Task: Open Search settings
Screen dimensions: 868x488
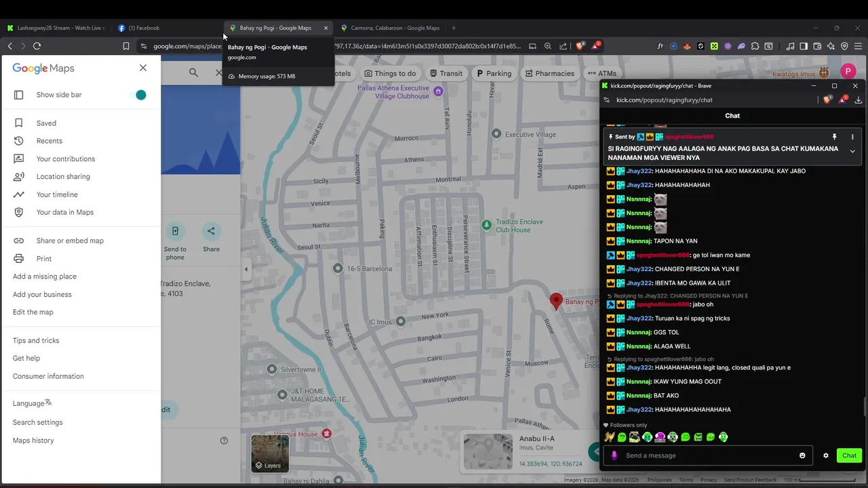Action: coord(37,422)
